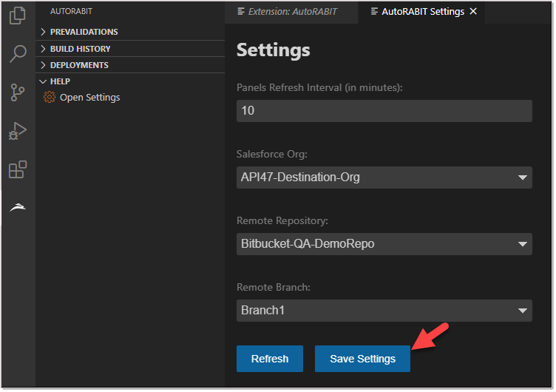
Task: Click the Settings heading
Action: (x=274, y=50)
